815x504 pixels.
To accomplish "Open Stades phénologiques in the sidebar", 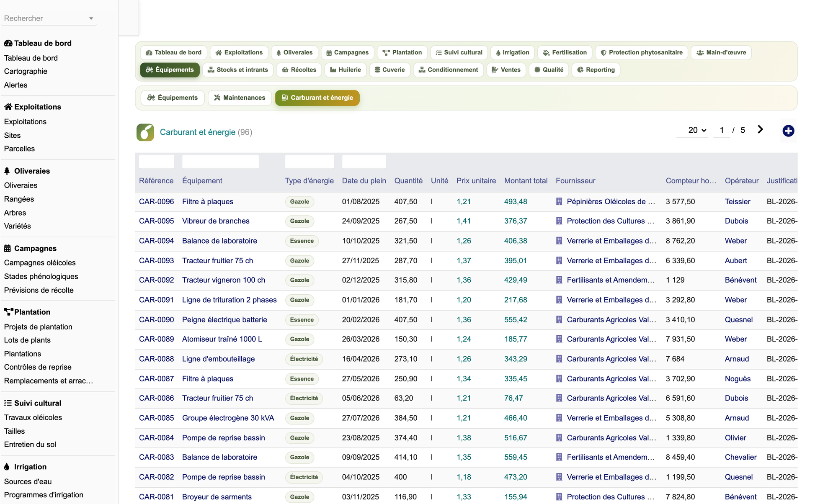I will [41, 276].
